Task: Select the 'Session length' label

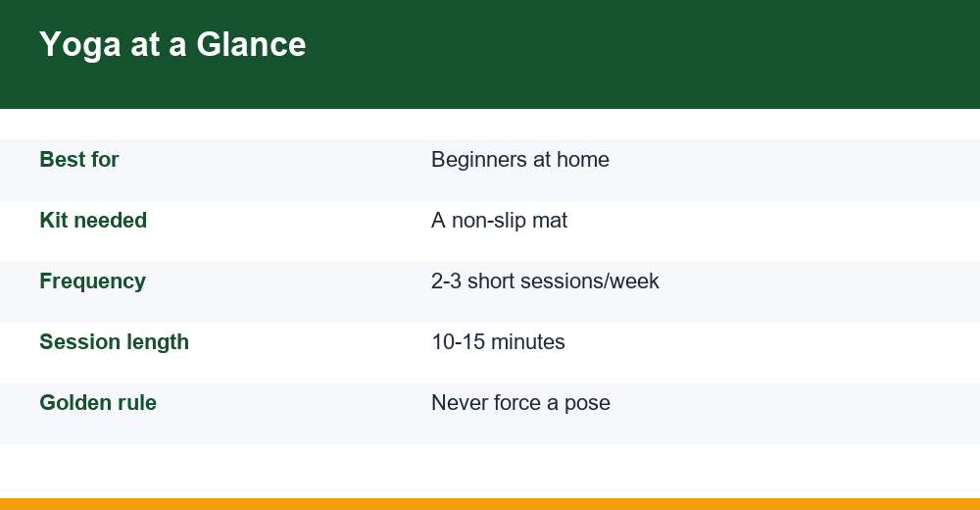Action: 114,342
